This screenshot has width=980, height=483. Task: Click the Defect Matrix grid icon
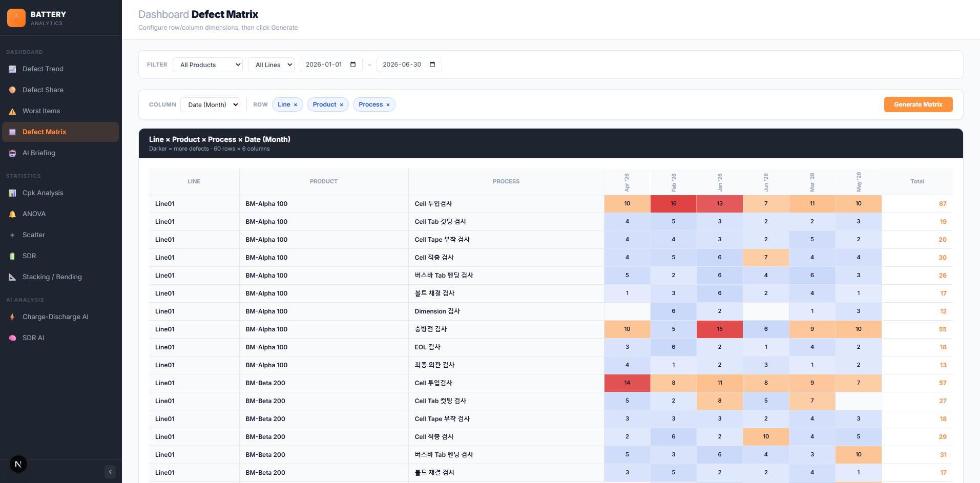[12, 132]
